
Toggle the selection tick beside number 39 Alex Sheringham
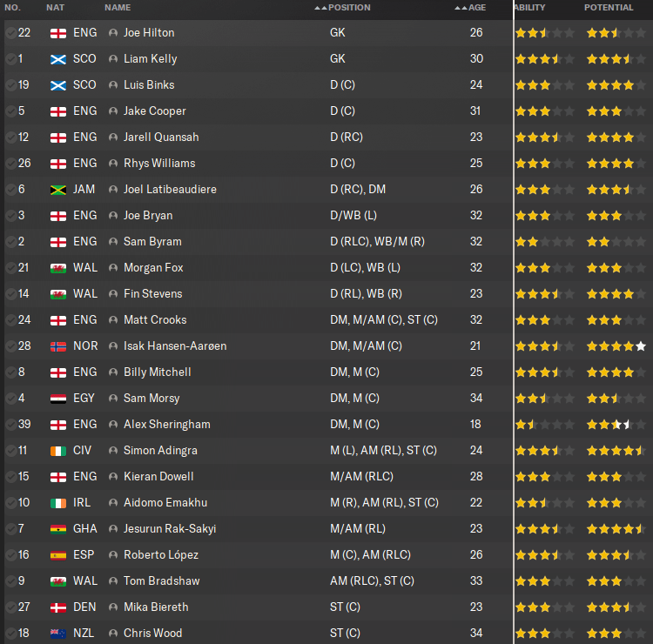(x=10, y=425)
